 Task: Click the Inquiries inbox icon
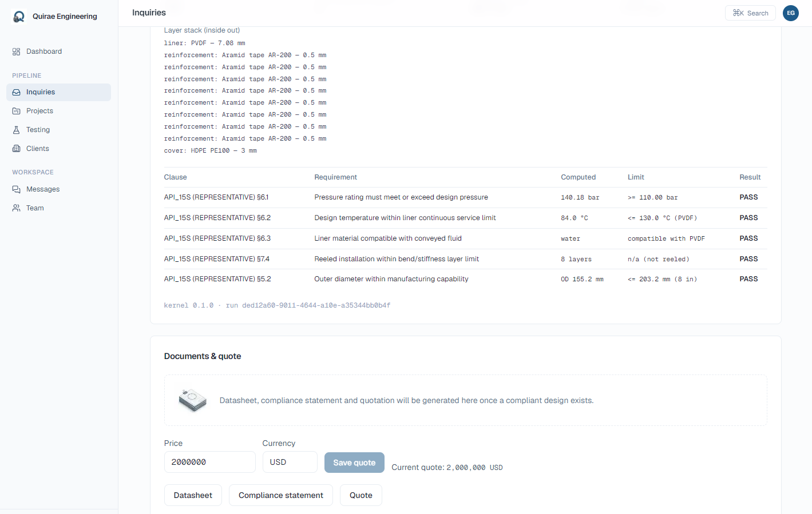click(16, 92)
